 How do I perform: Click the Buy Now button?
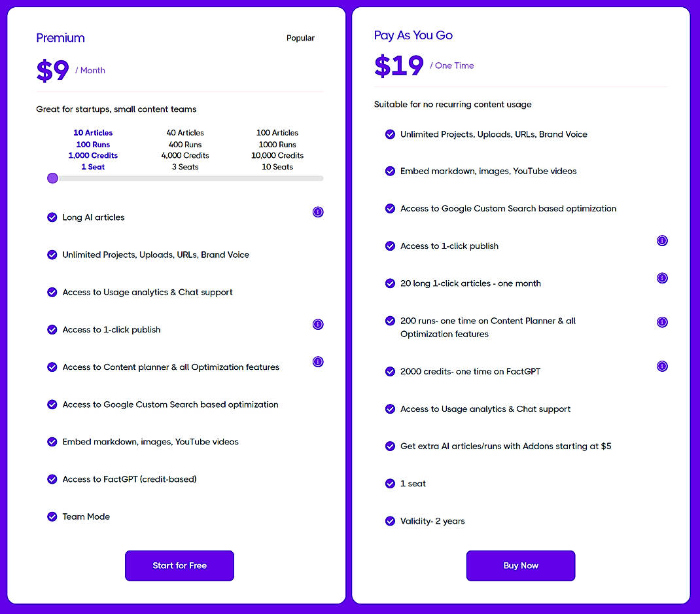point(520,566)
